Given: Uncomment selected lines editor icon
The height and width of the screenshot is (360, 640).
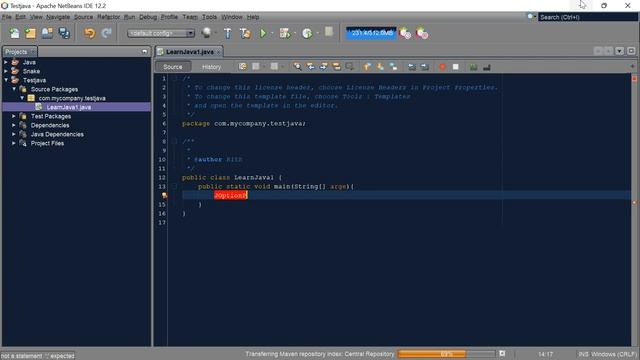Looking at the screenshot, I should pyautogui.click(x=487, y=67).
